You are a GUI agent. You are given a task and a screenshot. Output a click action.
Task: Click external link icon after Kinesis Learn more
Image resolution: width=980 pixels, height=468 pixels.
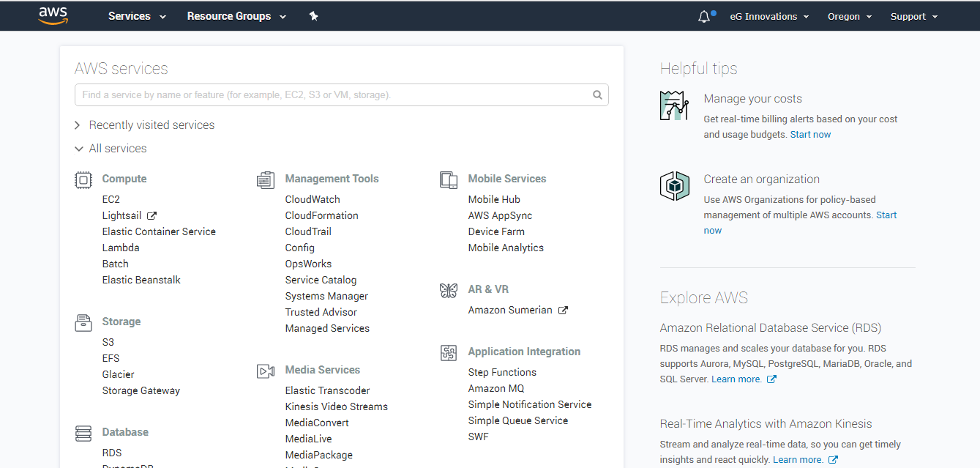coord(833,460)
